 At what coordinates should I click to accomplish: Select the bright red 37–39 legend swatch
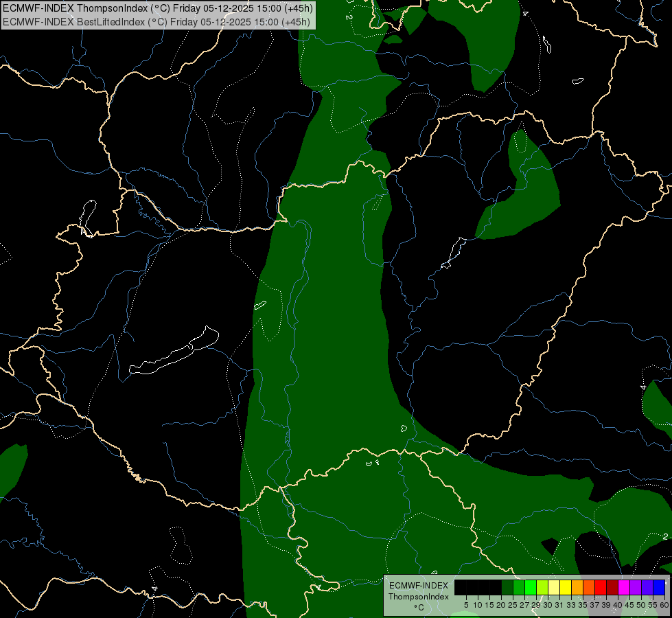coord(601,587)
